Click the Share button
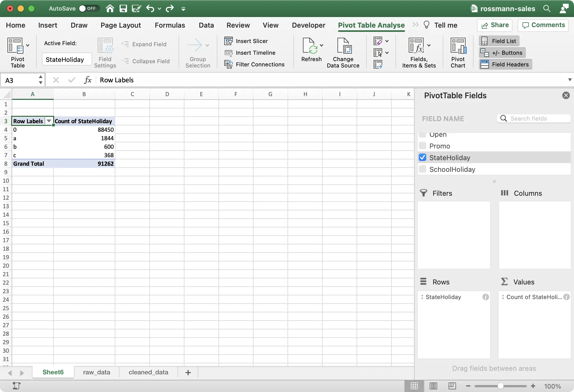Viewport: 574px width, 392px height. (495, 25)
